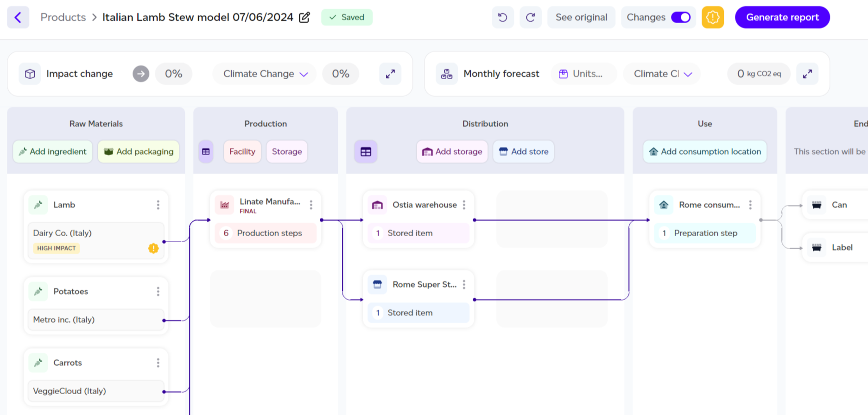The image size is (868, 415).
Task: Click Add storage in Distribution
Action: 452,151
